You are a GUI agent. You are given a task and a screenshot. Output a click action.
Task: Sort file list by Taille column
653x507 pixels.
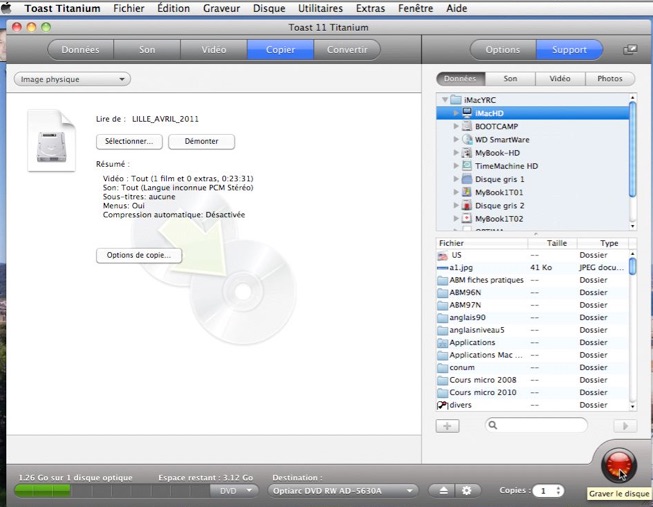click(x=553, y=243)
